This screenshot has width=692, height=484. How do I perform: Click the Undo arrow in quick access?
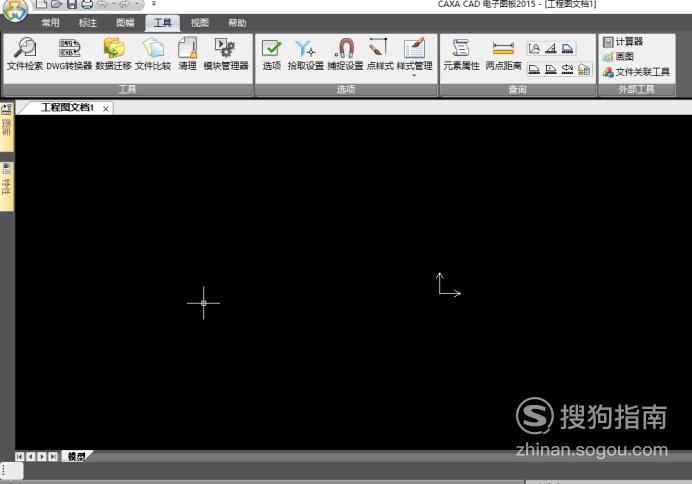click(x=102, y=4)
